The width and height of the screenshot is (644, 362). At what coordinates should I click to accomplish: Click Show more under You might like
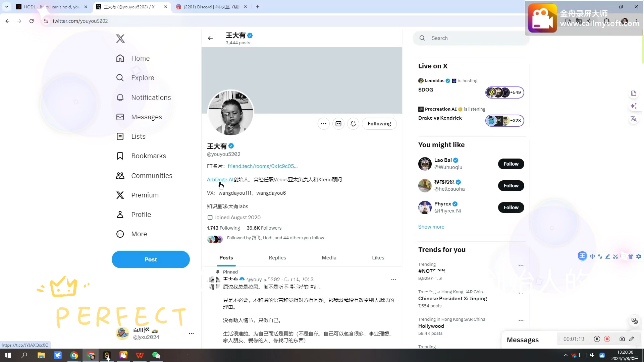(431, 227)
